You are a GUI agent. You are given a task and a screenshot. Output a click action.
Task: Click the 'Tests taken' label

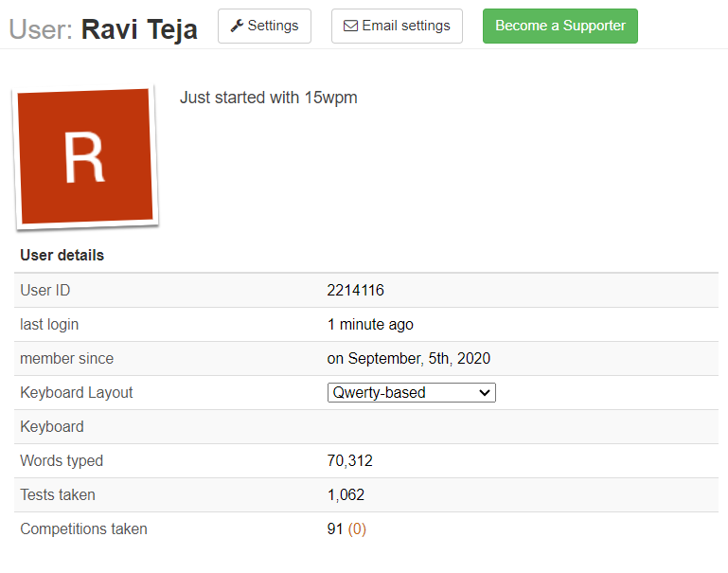coord(58,495)
